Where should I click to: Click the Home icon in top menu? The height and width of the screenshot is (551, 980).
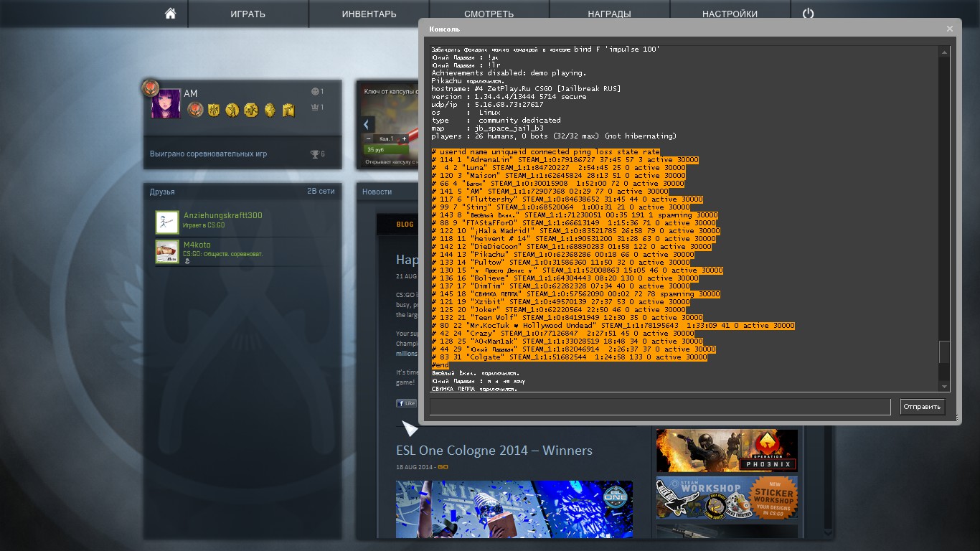pyautogui.click(x=170, y=14)
